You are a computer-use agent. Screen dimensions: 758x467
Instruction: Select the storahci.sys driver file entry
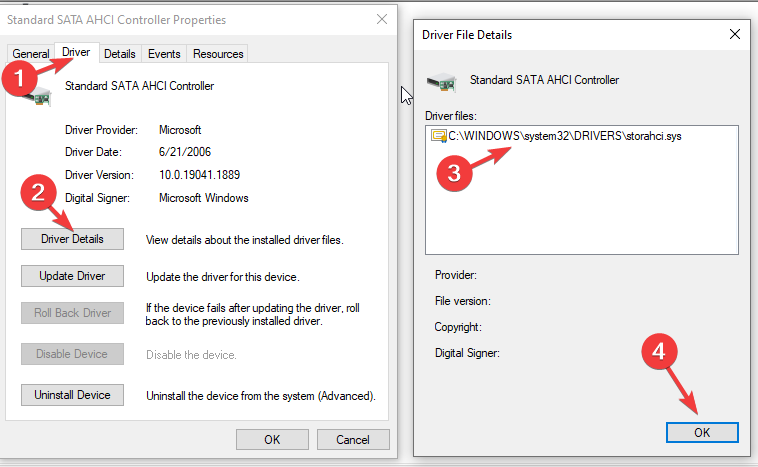565,136
